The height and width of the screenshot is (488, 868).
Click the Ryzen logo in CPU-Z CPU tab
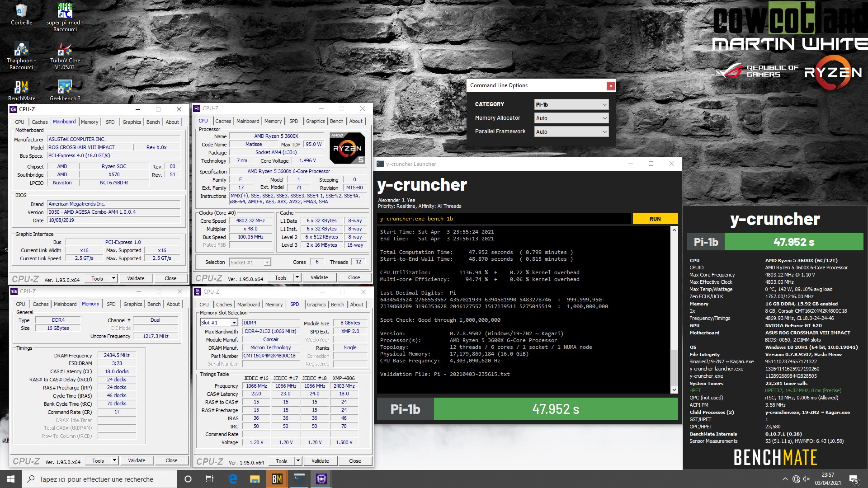[x=347, y=148]
